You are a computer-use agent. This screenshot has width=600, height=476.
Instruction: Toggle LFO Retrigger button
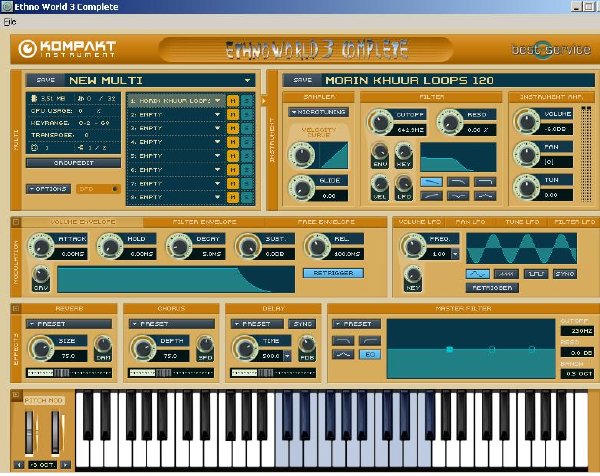[492, 288]
